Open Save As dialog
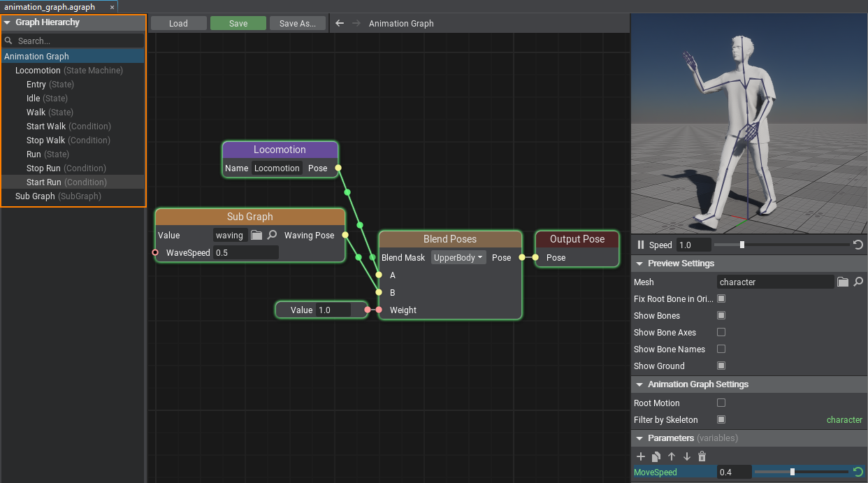Viewport: 868px width, 483px height. click(298, 23)
